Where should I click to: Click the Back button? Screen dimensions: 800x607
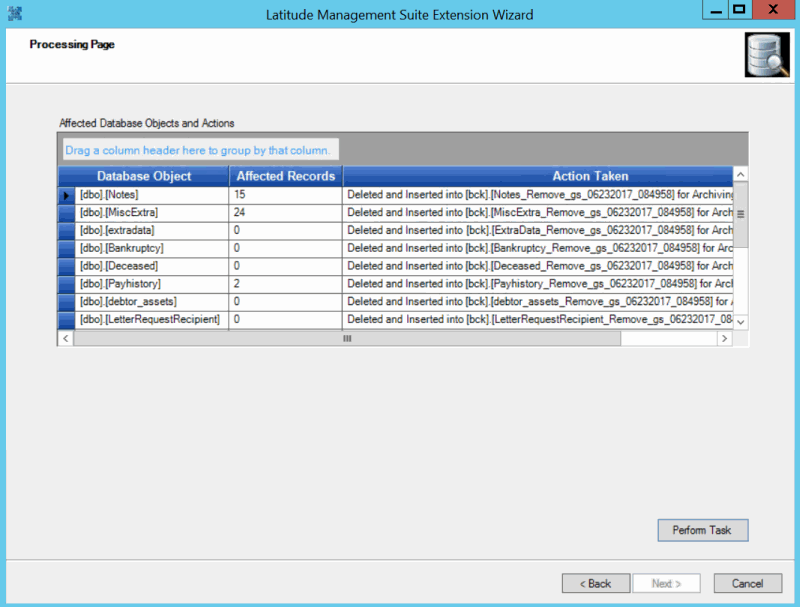(x=596, y=583)
